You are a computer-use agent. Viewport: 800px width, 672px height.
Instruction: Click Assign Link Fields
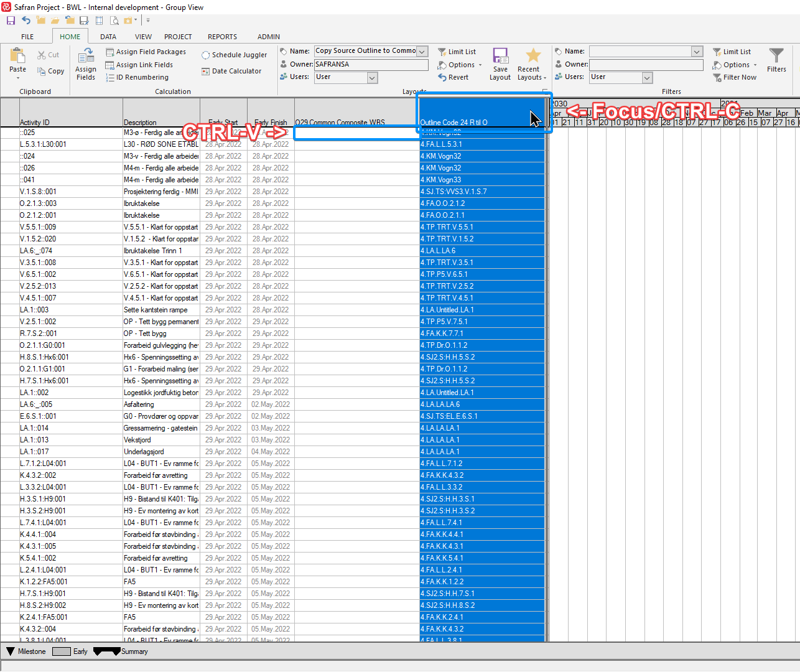point(139,65)
